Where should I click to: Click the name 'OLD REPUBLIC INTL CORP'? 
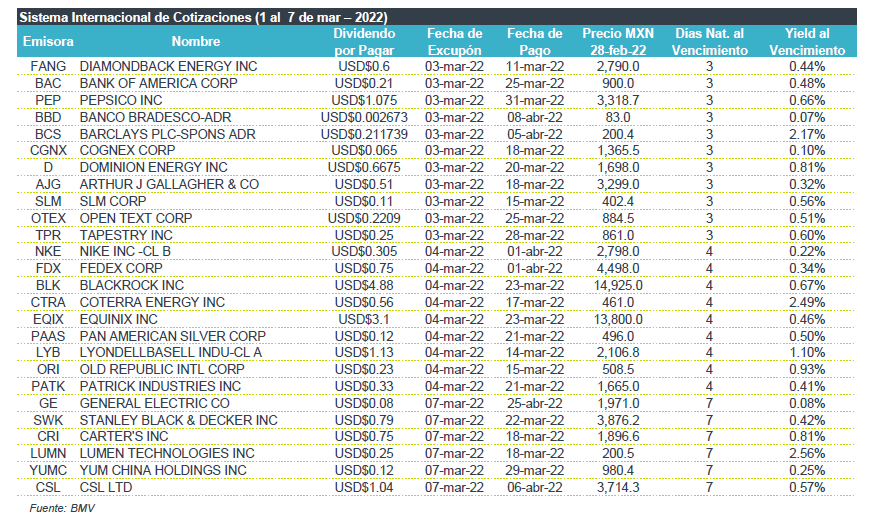coord(162,370)
